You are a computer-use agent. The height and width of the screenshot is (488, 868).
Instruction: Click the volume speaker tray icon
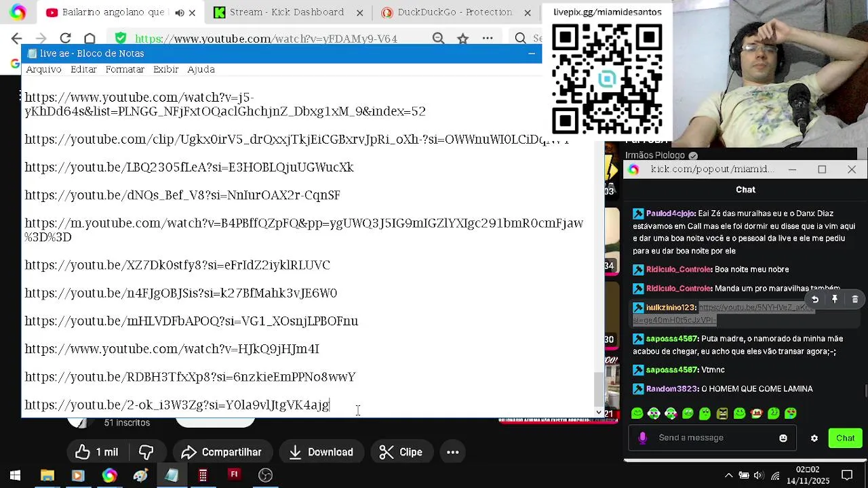tap(759, 476)
